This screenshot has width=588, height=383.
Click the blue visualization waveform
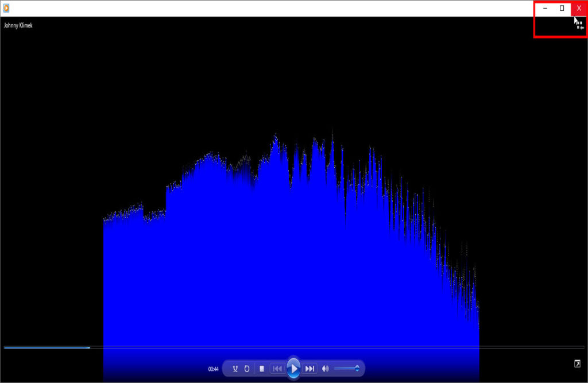pos(287,258)
